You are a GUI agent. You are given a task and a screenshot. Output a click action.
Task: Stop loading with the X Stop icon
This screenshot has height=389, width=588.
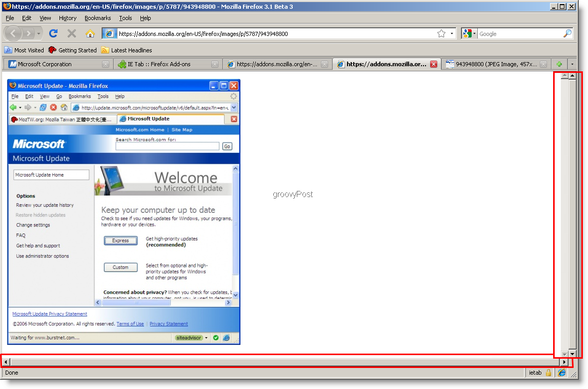(72, 33)
